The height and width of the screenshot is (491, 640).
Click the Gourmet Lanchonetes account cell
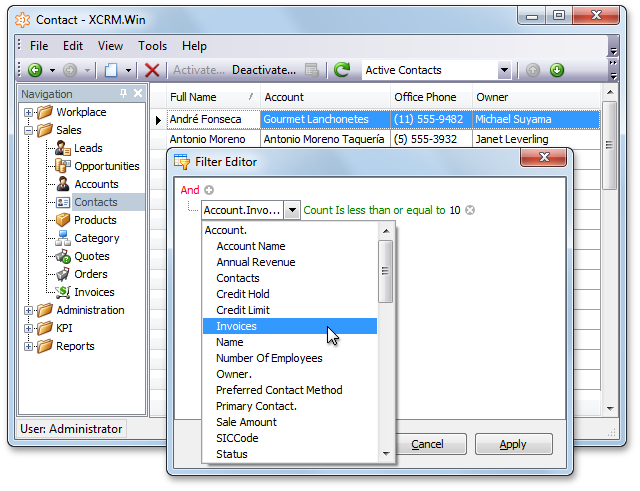point(325,119)
